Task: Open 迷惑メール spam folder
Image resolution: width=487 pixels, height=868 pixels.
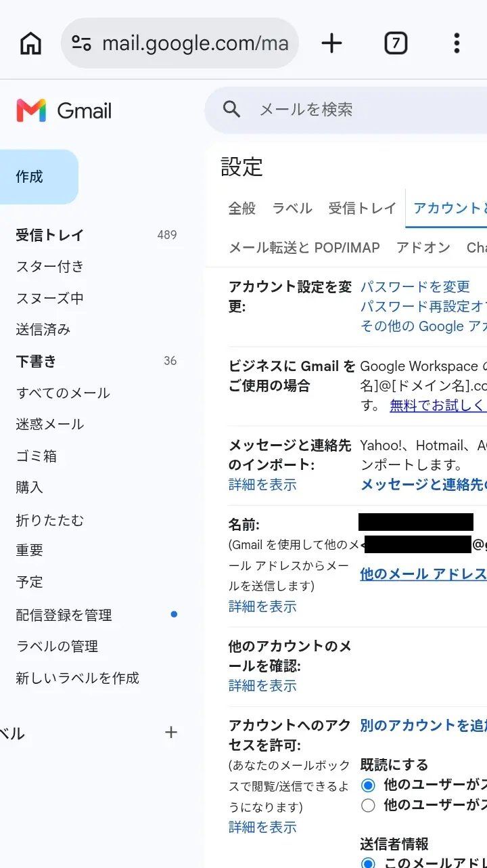Action: [50, 425]
